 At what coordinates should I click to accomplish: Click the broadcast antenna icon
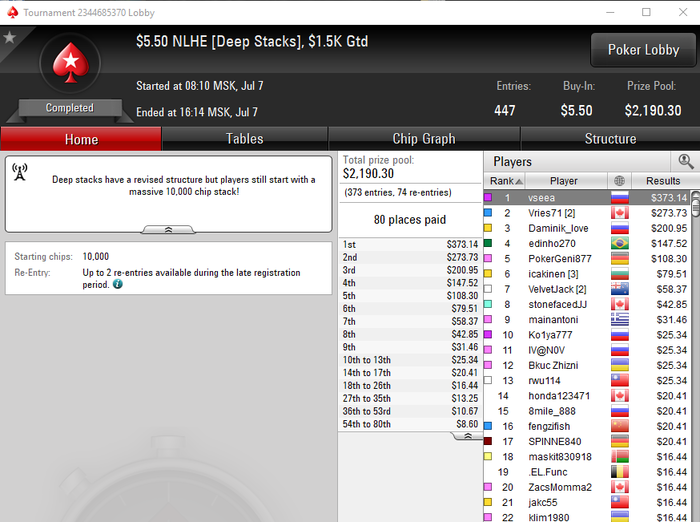(20, 172)
